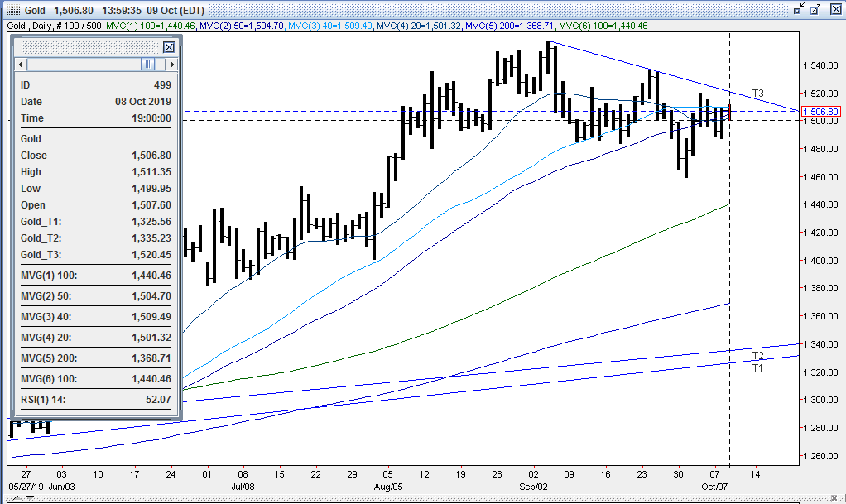Image resolution: width=846 pixels, height=504 pixels.
Task: Click the 1,400.00 price axis label
Action: tap(820, 261)
